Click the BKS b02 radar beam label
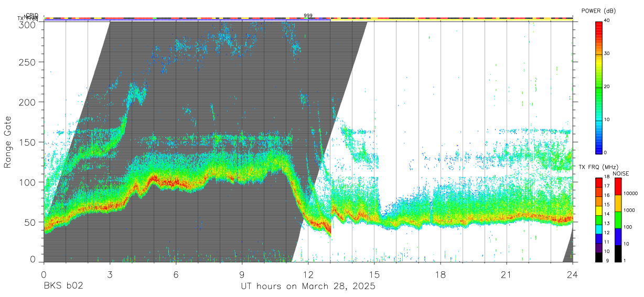 [x=63, y=286]
